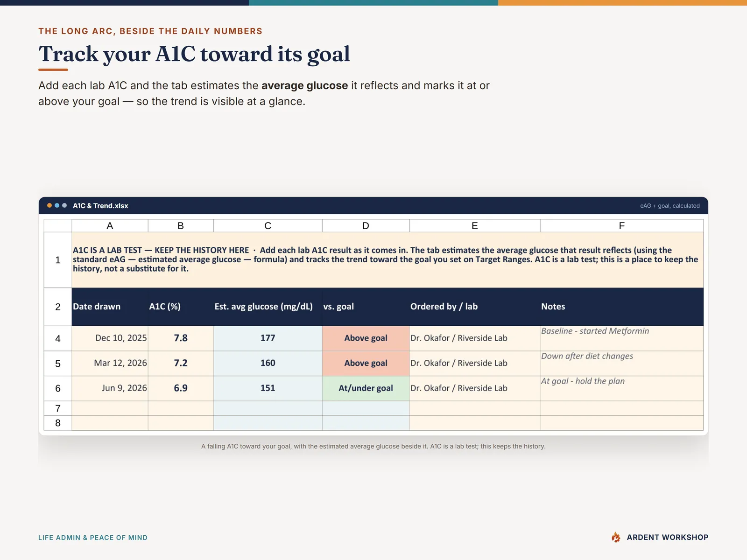Viewport: 747px width, 560px height.
Task: Click the green 'At/under goal' cell
Action: (x=366, y=388)
